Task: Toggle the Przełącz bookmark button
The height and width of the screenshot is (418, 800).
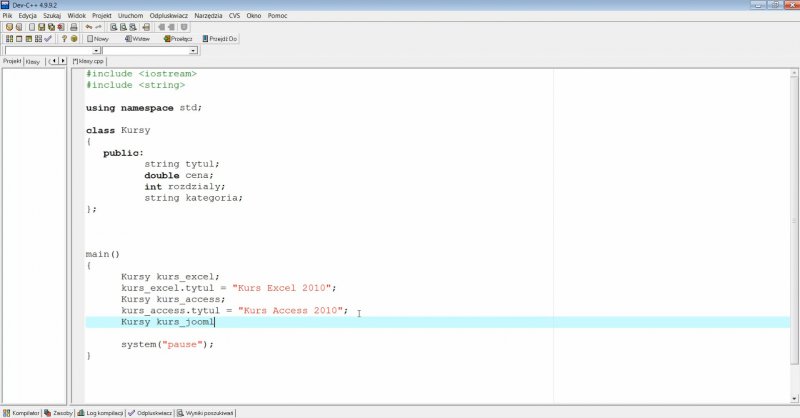Action: 177,39
